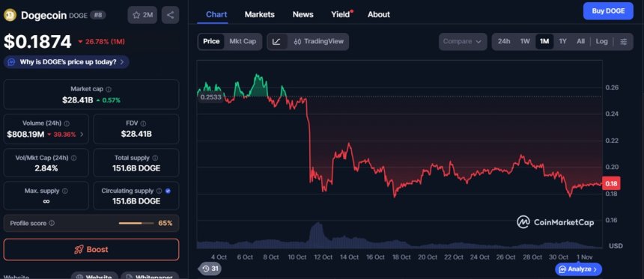
Task: Click the Dogecoin logo icon
Action: [10, 15]
